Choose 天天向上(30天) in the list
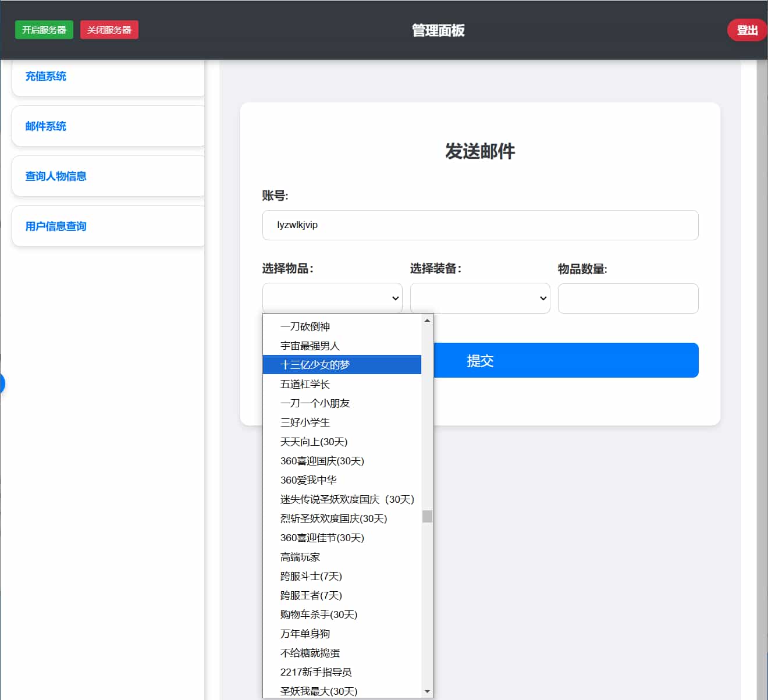Image resolution: width=768 pixels, height=700 pixels. click(x=314, y=442)
